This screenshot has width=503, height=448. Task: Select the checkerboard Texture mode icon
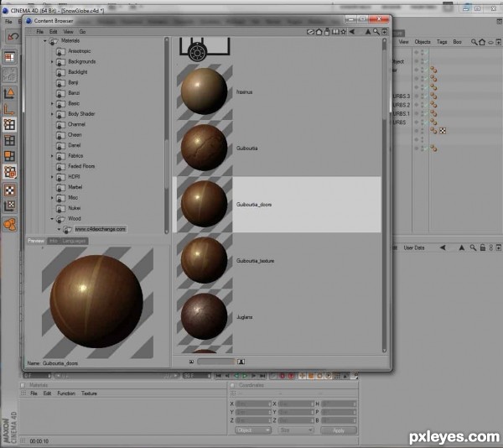point(9,190)
